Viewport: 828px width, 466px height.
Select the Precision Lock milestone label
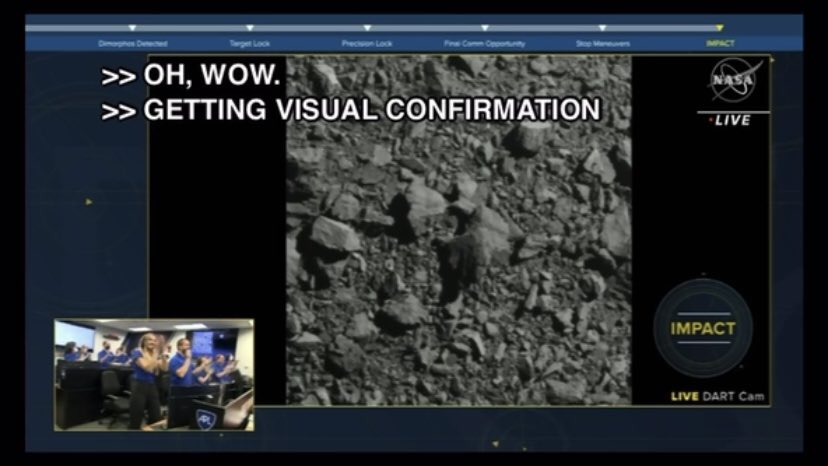pos(367,44)
